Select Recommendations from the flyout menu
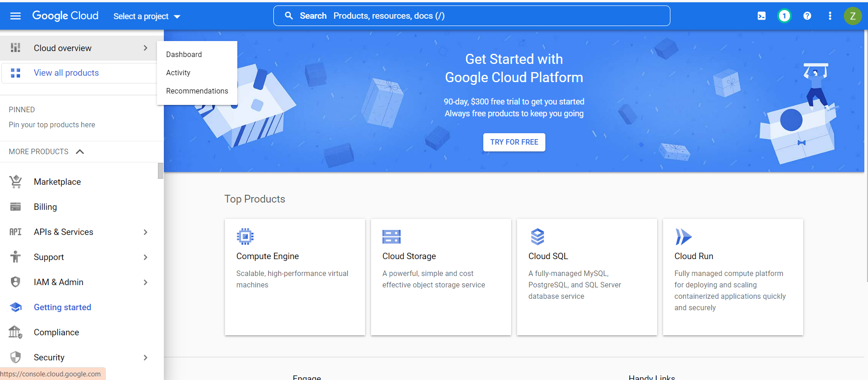The width and height of the screenshot is (868, 380). [197, 91]
